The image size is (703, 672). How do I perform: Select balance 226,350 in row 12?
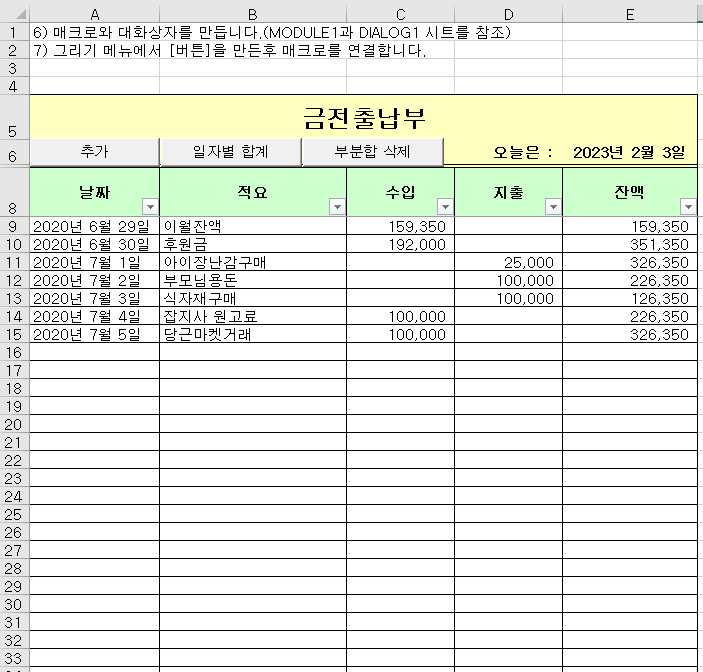coord(630,280)
